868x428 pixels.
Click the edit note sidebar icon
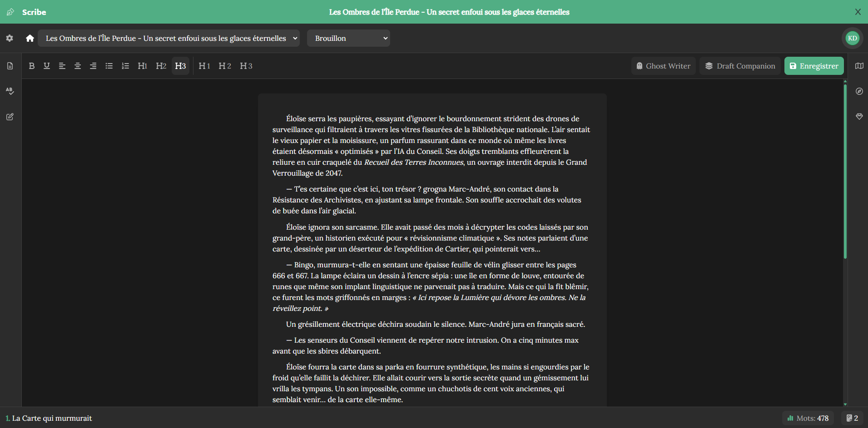pyautogui.click(x=10, y=117)
